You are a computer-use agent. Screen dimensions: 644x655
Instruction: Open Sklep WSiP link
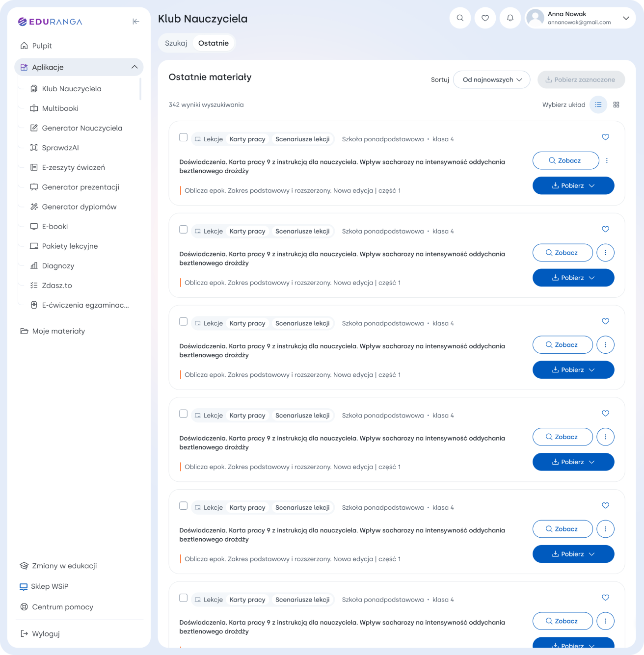pos(44,586)
